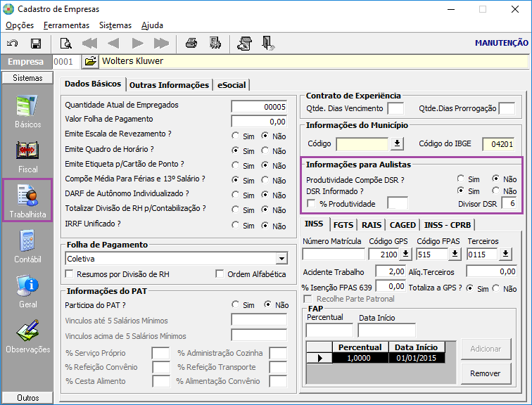
Task: Select the 1,0000 FAP table cell
Action: coord(360,358)
